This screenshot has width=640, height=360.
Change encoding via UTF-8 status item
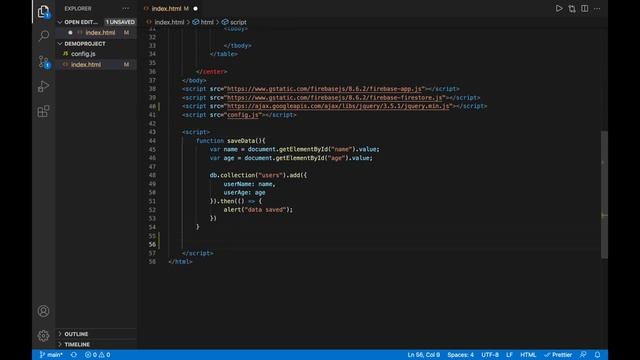490,355
